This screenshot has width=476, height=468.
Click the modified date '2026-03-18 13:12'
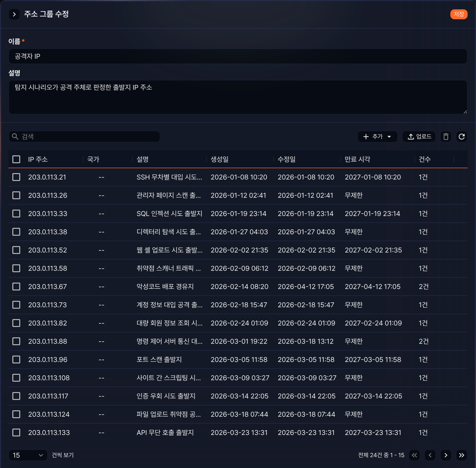(306, 341)
